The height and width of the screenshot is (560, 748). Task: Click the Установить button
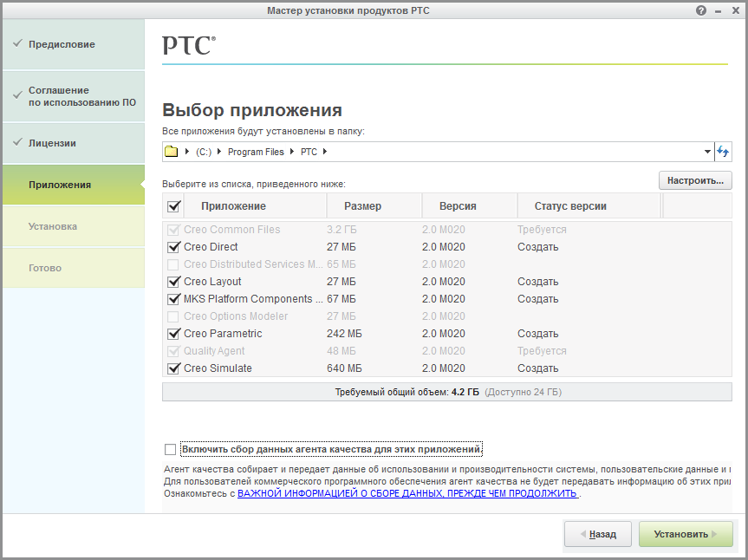(x=686, y=534)
